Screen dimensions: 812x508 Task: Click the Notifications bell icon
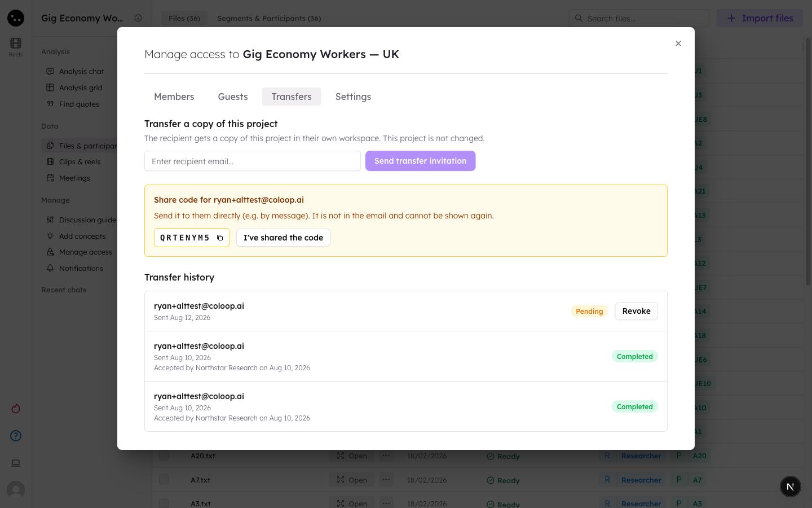coord(50,268)
